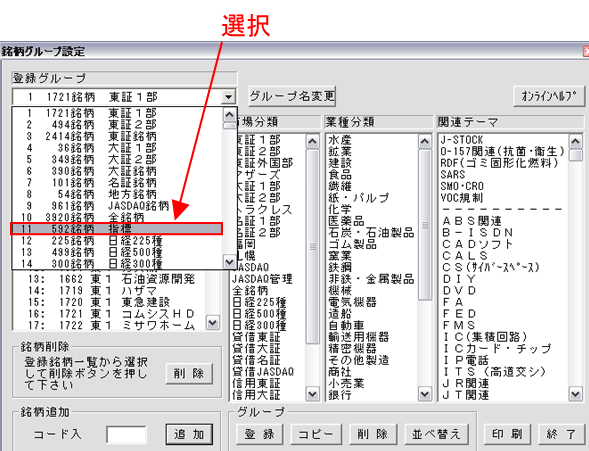This screenshot has width=589, height=451.
Task: Click the コピー group button
Action: (x=316, y=434)
